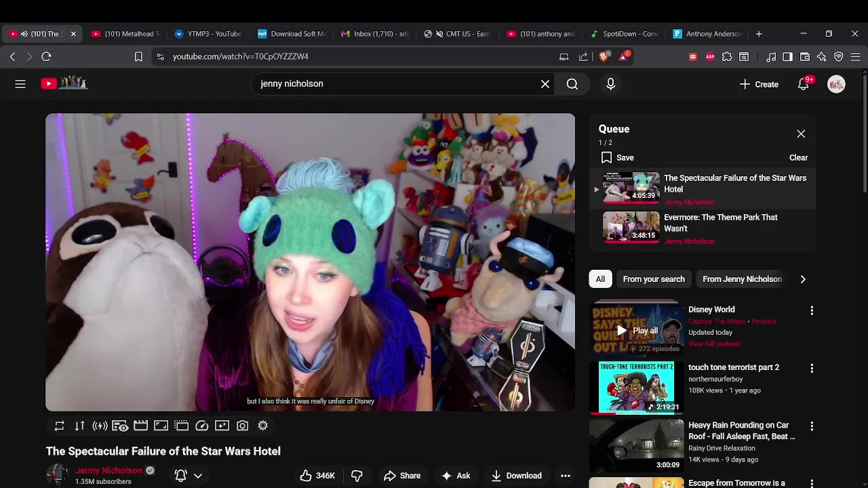Bookmark this page
The width and height of the screenshot is (868, 488).
[138, 57]
